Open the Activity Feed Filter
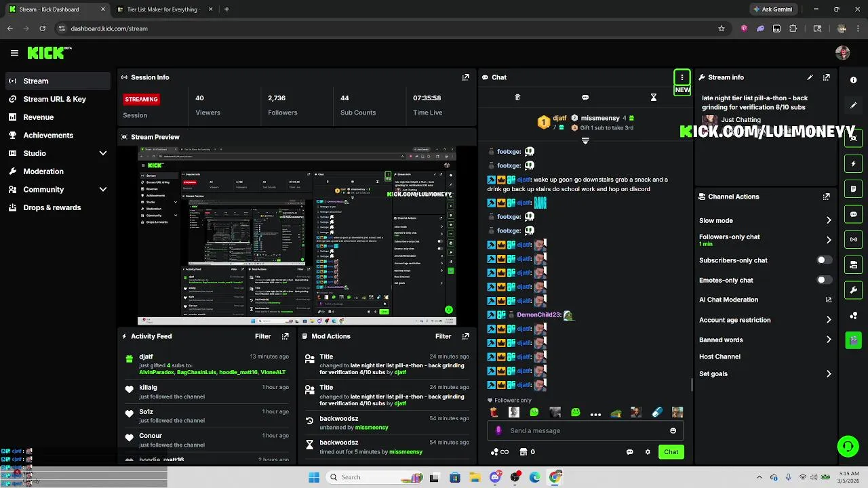868x488 pixels. point(262,336)
